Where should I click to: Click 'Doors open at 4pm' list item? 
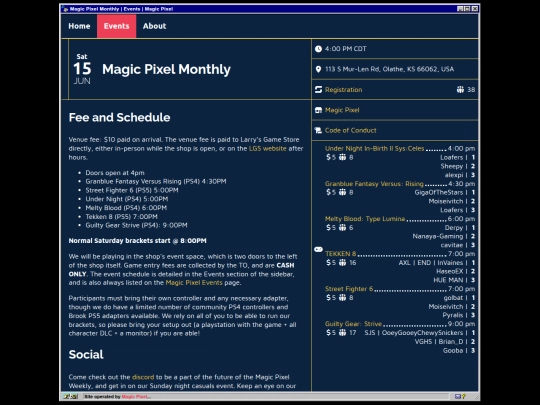click(x=115, y=173)
